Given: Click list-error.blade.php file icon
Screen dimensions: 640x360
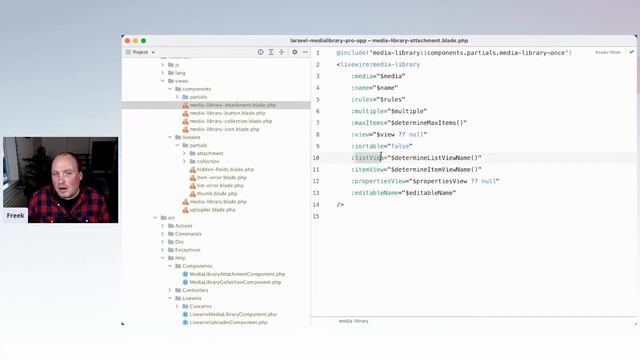Looking at the screenshot, I should coord(193,186).
